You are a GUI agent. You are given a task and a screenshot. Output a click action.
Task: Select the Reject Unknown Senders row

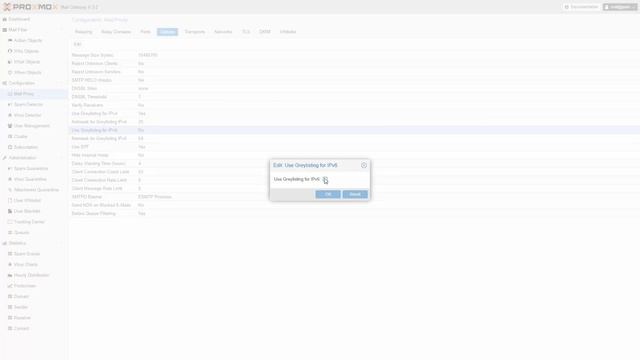click(354, 72)
